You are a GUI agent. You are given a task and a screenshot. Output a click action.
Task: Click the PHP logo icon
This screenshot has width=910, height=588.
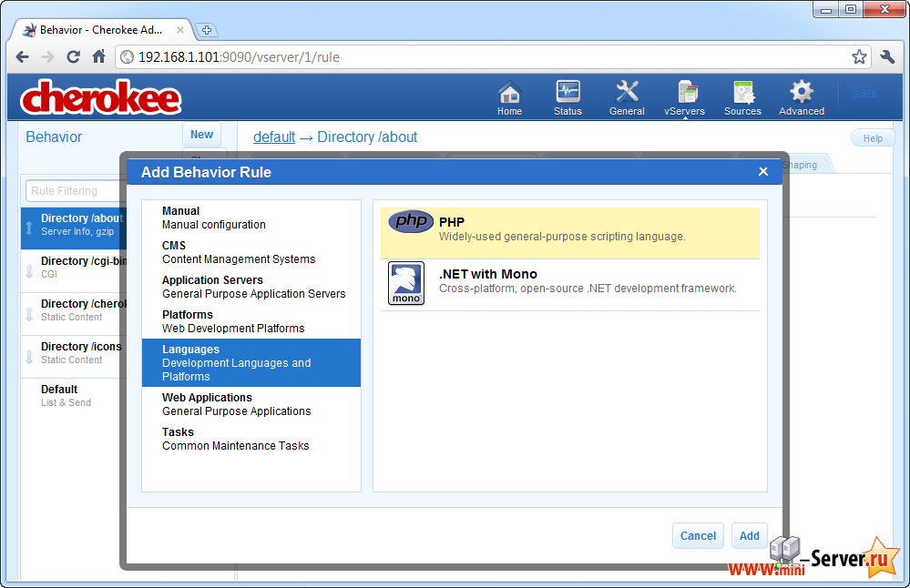pos(411,221)
